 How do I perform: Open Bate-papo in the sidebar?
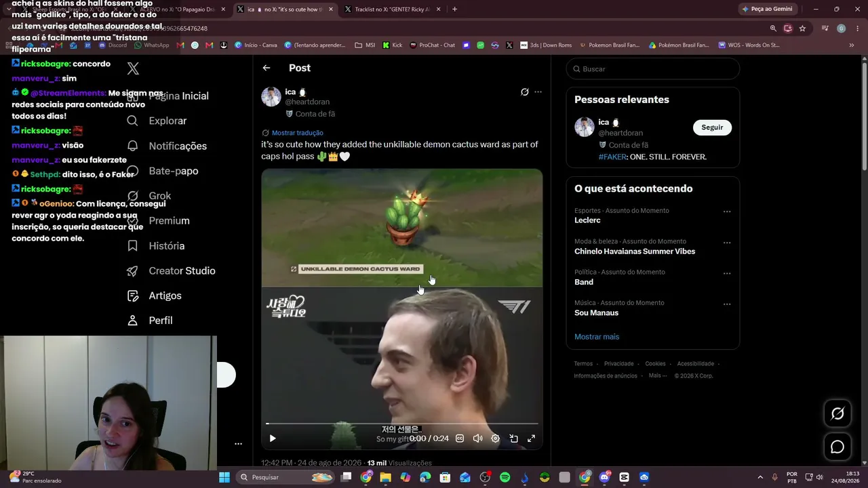pos(162,171)
